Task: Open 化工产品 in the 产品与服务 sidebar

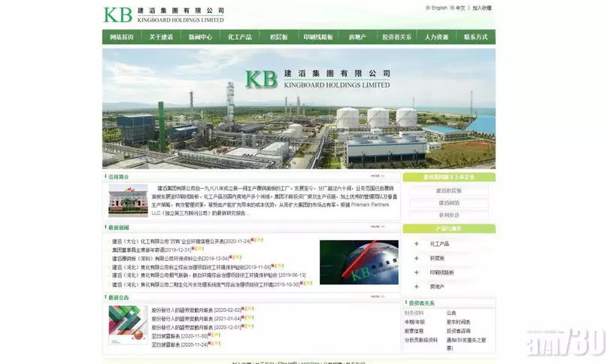Action: 439,244
